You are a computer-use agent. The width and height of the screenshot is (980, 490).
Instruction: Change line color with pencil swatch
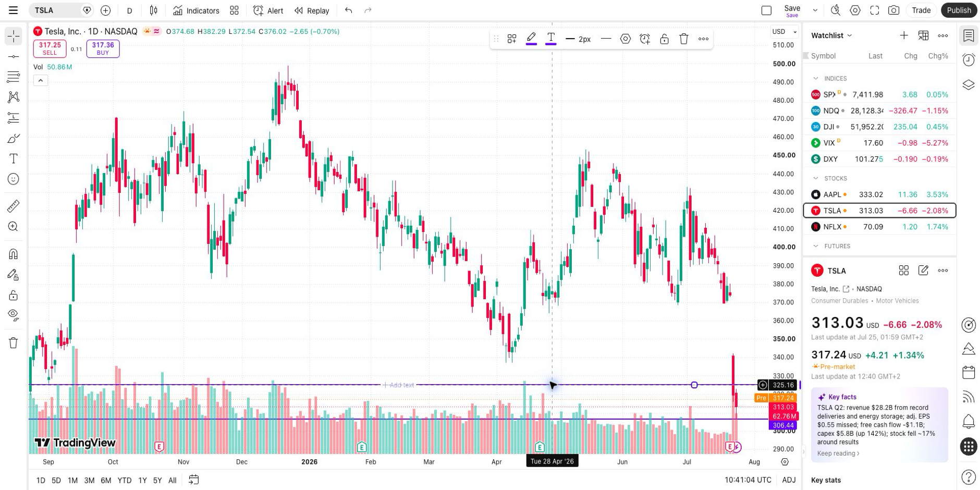tap(531, 39)
